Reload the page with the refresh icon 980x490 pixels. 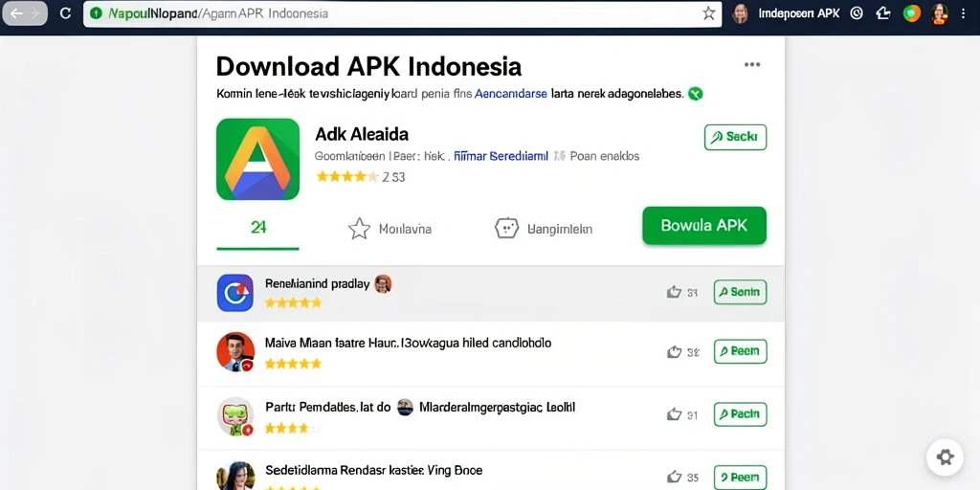[65, 13]
